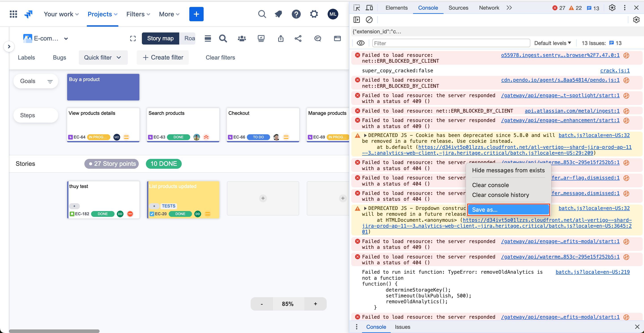Open the team members icon

(241, 38)
